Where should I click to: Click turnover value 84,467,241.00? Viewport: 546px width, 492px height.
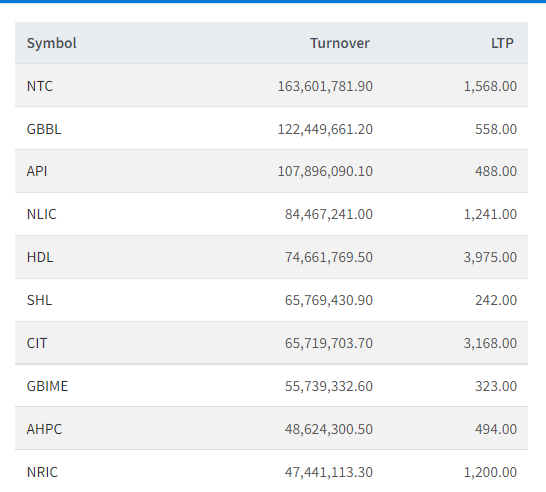(x=329, y=214)
